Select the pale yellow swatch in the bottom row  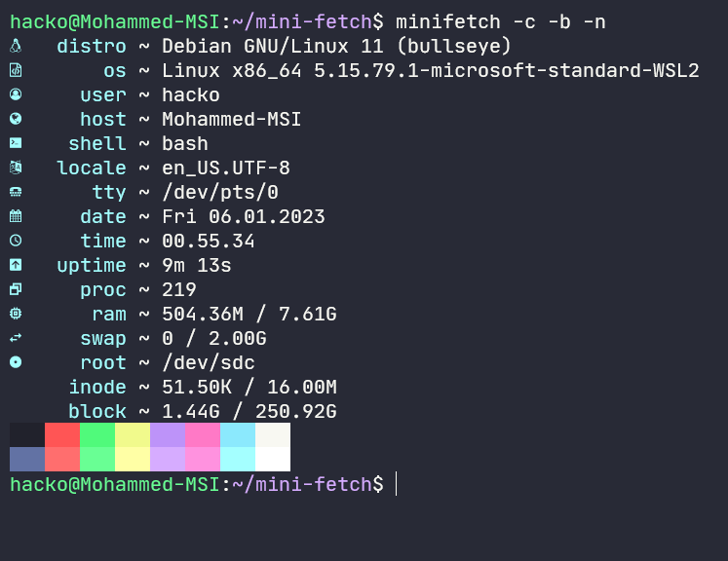pos(133,459)
